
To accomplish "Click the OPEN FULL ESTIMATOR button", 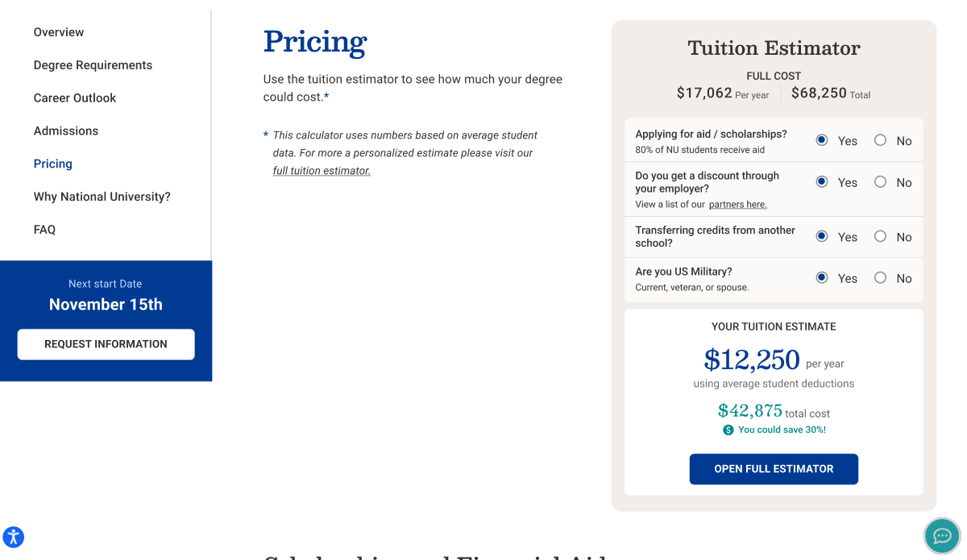I will click(x=773, y=468).
